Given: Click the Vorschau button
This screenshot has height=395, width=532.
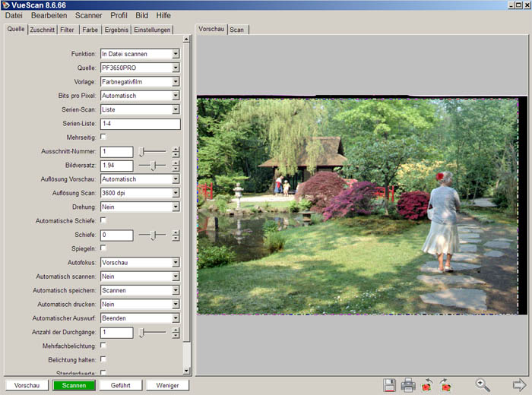Looking at the screenshot, I should click(x=27, y=385).
